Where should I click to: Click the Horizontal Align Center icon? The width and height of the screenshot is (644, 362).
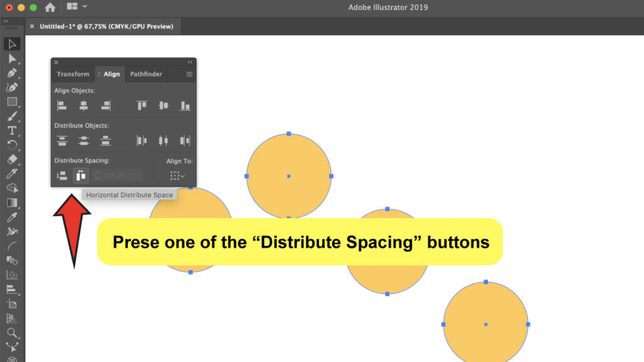point(84,105)
